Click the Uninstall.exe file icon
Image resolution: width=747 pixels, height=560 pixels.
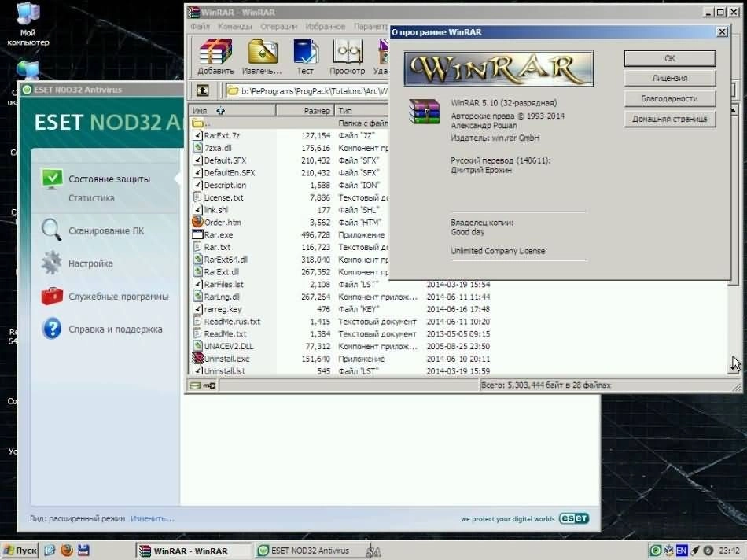pyautogui.click(x=197, y=359)
